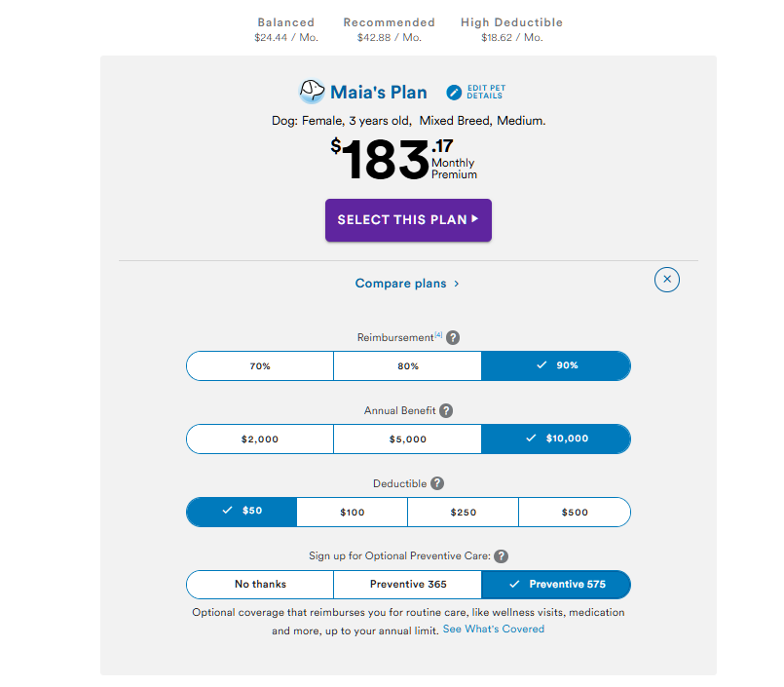
Task: Choose the $5,000 annual benefit
Action: coord(407,439)
